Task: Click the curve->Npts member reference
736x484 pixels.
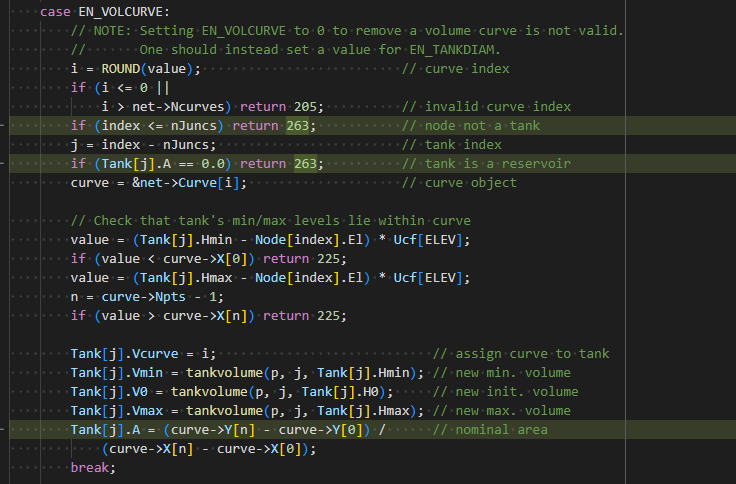Action: (144, 297)
